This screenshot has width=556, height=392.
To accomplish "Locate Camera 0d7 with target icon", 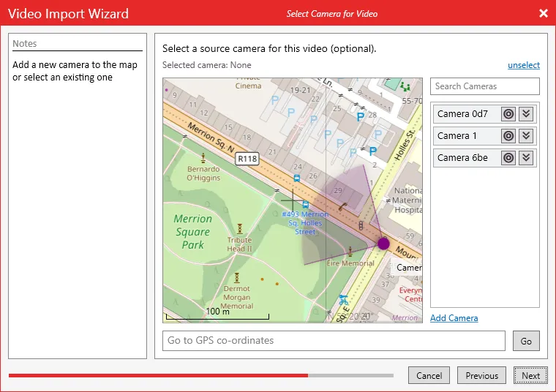I will click(508, 114).
